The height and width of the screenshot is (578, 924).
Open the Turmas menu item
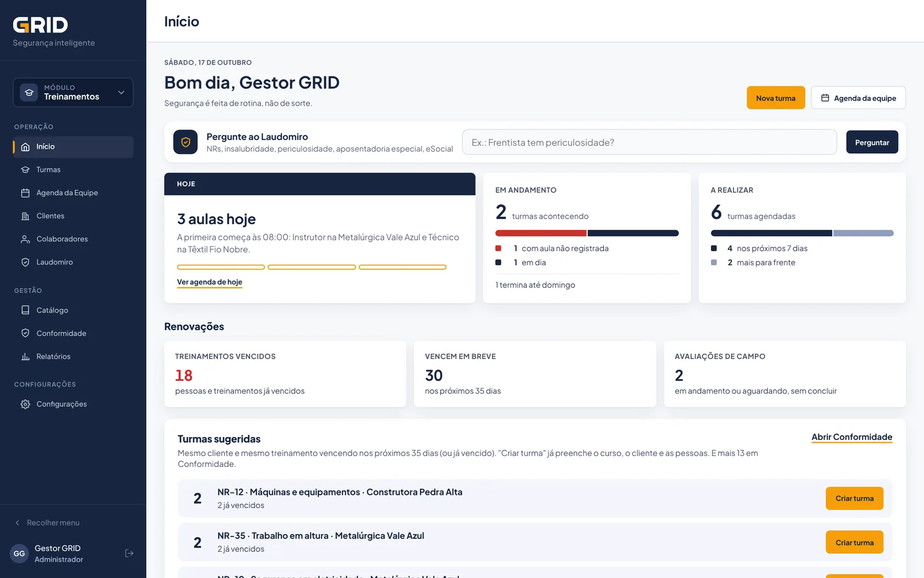73,170
